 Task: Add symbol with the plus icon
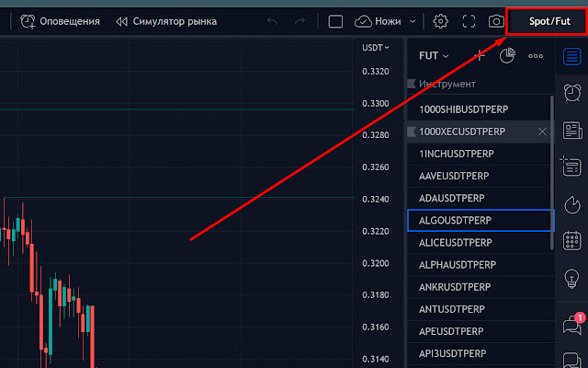point(480,56)
